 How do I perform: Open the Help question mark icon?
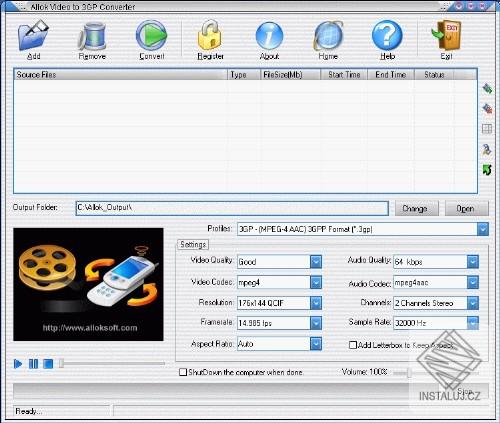pos(387,35)
